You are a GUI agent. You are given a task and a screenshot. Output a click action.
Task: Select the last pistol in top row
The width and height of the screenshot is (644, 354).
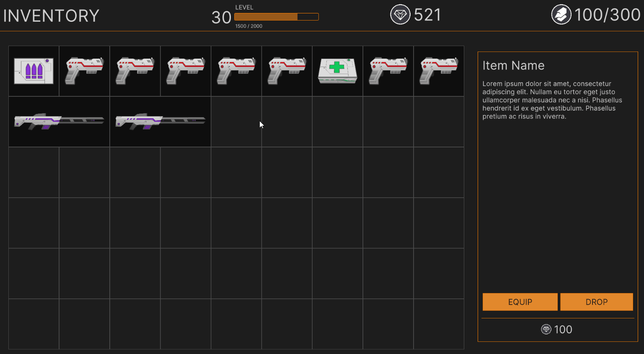[x=439, y=71]
